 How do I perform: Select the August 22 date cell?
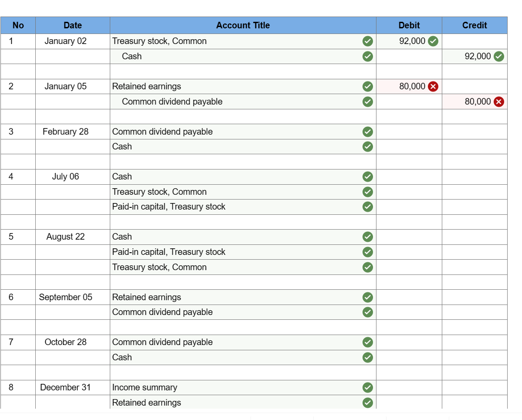(73, 237)
